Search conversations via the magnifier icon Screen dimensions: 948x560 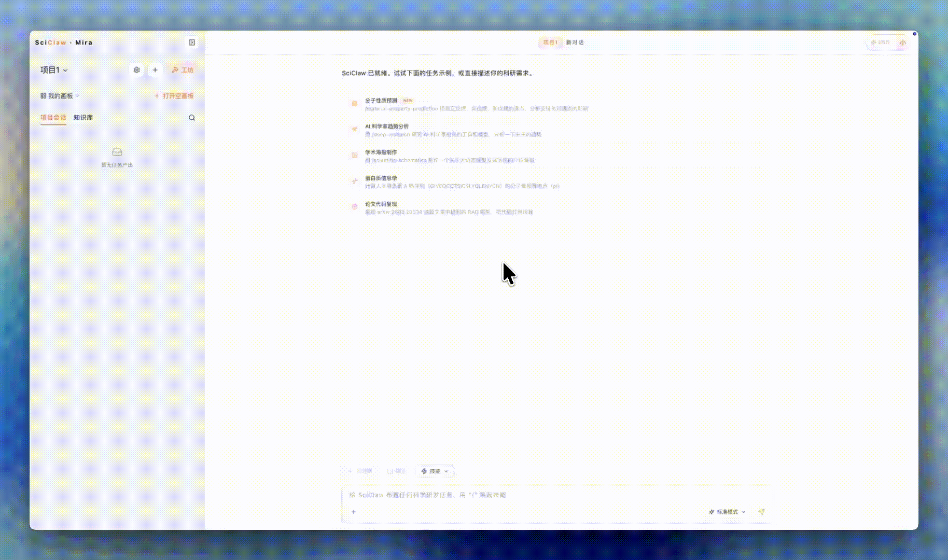tap(192, 118)
